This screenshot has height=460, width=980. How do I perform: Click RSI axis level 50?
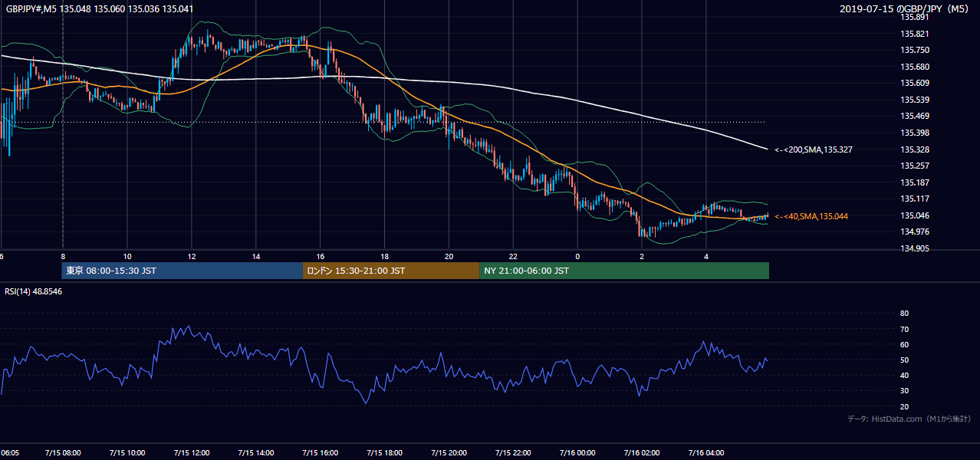point(904,360)
